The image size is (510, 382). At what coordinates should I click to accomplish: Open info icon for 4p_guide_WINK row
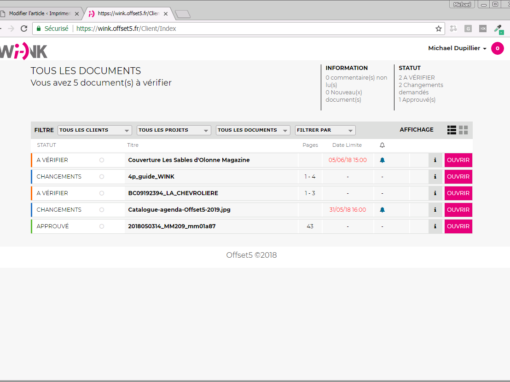[x=435, y=177]
